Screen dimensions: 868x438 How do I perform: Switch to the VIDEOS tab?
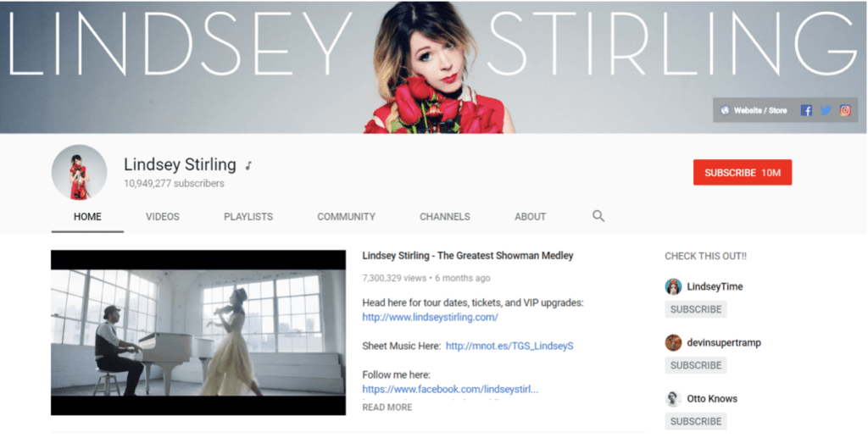point(163,217)
